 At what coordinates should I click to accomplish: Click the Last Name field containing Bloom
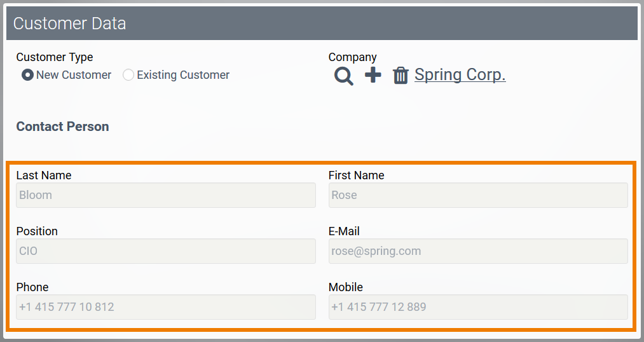pyautogui.click(x=166, y=195)
